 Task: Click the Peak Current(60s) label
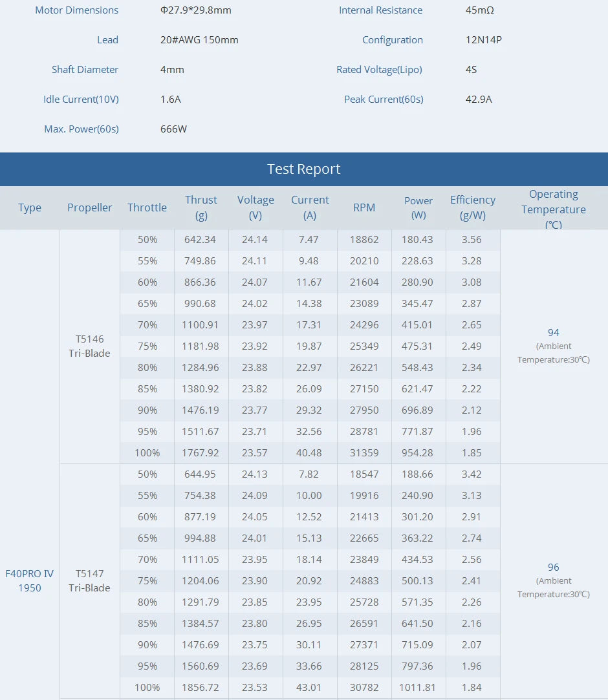(x=384, y=100)
